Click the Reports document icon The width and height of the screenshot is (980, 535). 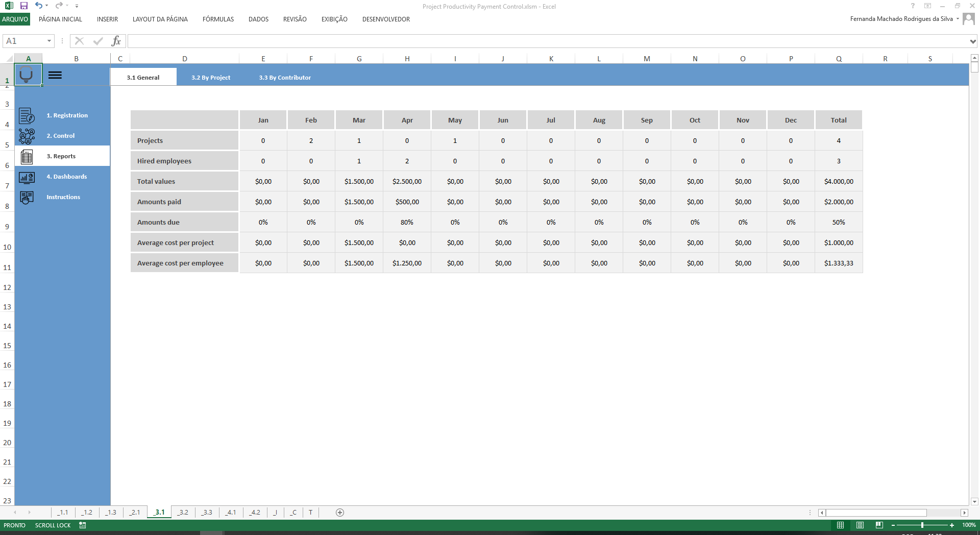pyautogui.click(x=26, y=157)
